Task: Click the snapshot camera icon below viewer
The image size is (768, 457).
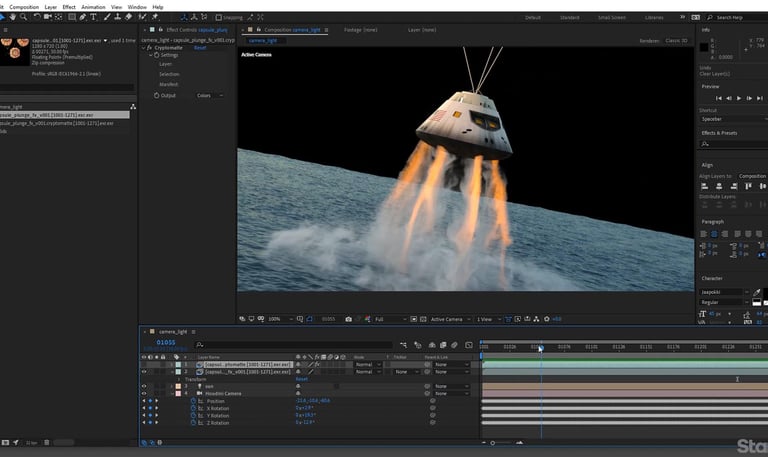Action: coord(348,319)
